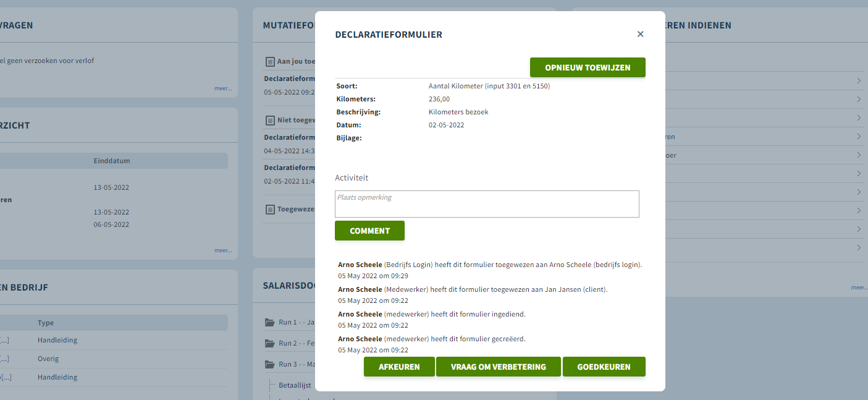The width and height of the screenshot is (868, 400).
Task: Open the Run 1 folder icon
Action: click(x=269, y=322)
